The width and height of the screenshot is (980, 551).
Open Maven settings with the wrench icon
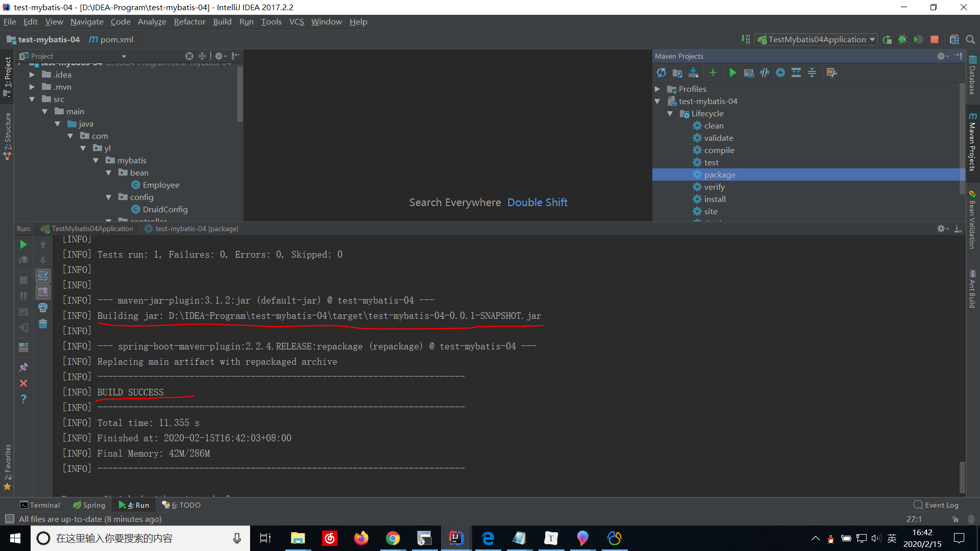pyautogui.click(x=832, y=72)
